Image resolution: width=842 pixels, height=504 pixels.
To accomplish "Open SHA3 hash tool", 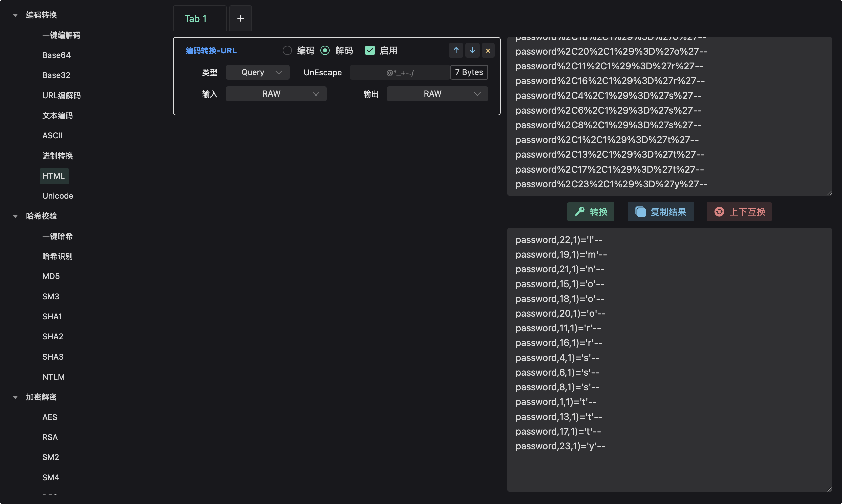I will [x=53, y=357].
